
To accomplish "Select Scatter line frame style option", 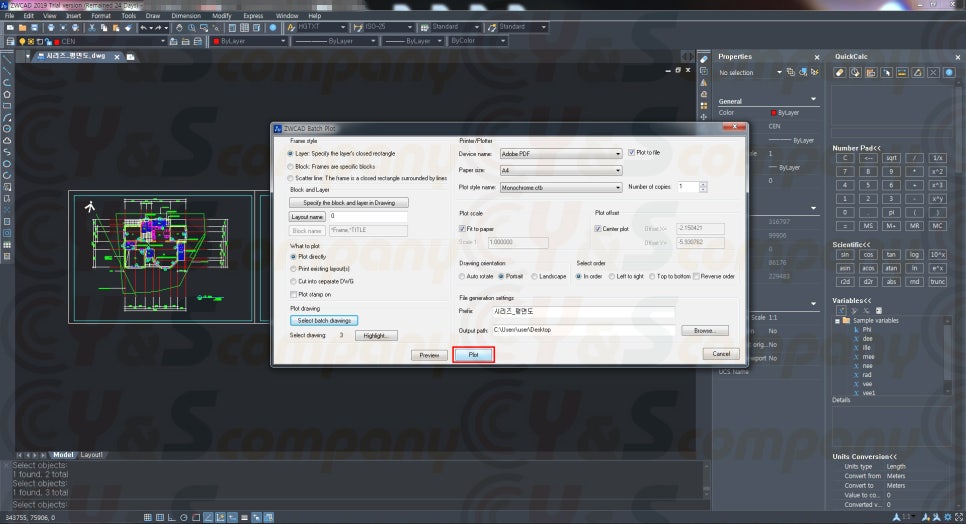I will click(290, 178).
